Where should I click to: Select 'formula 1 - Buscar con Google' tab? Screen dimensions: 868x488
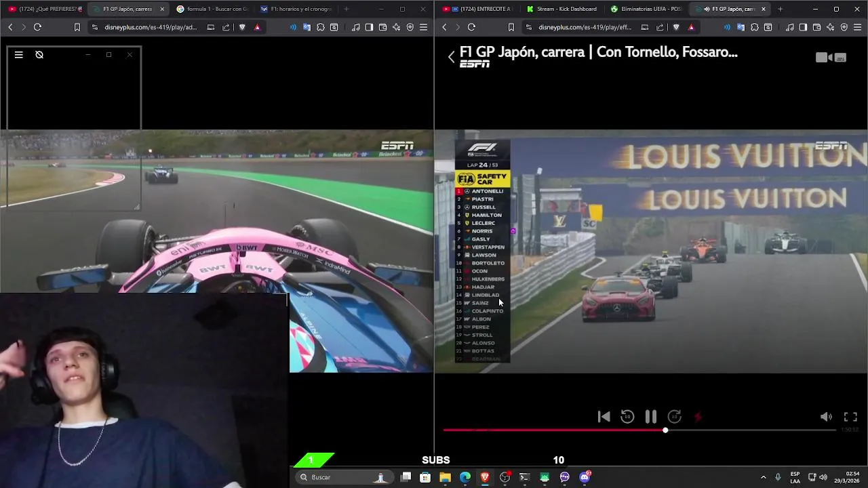tap(213, 9)
